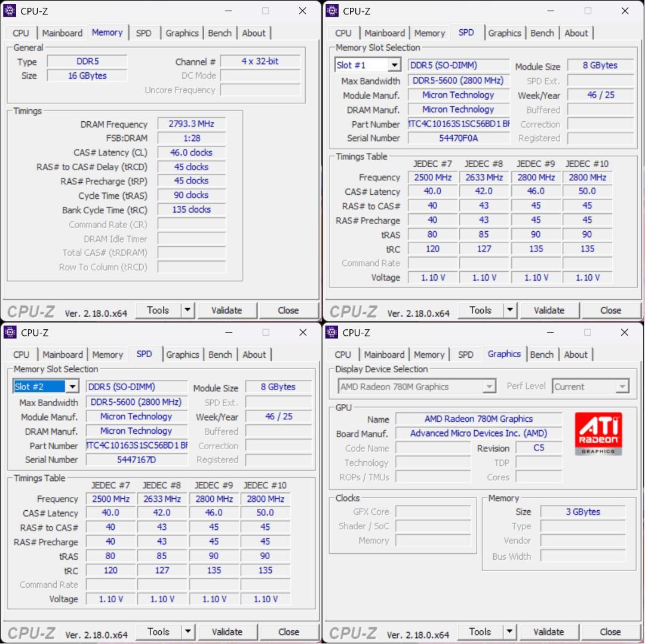The height and width of the screenshot is (644, 645).
Task: Click Week/Year 46 / 25 in Slot #2 window
Action: click(x=278, y=416)
